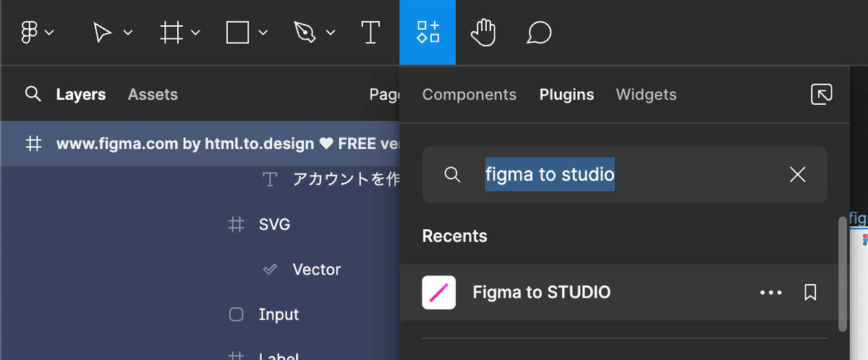The image size is (868, 360).
Task: Expand the Figma main menu chevron
Action: coord(49,33)
